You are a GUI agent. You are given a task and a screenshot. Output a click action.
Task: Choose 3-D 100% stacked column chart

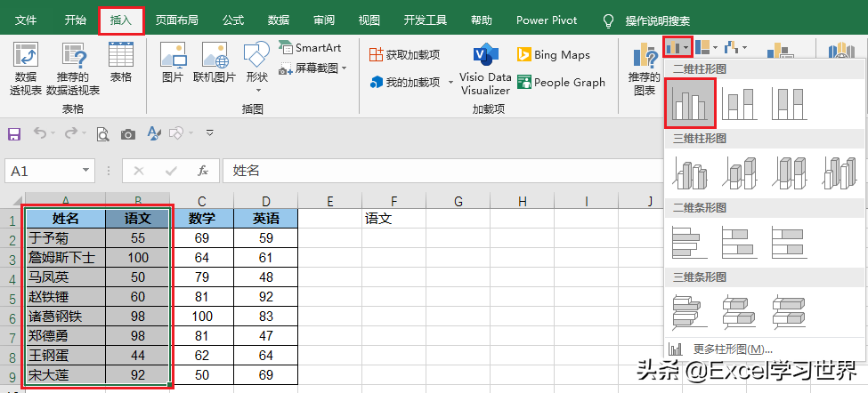[x=790, y=172]
